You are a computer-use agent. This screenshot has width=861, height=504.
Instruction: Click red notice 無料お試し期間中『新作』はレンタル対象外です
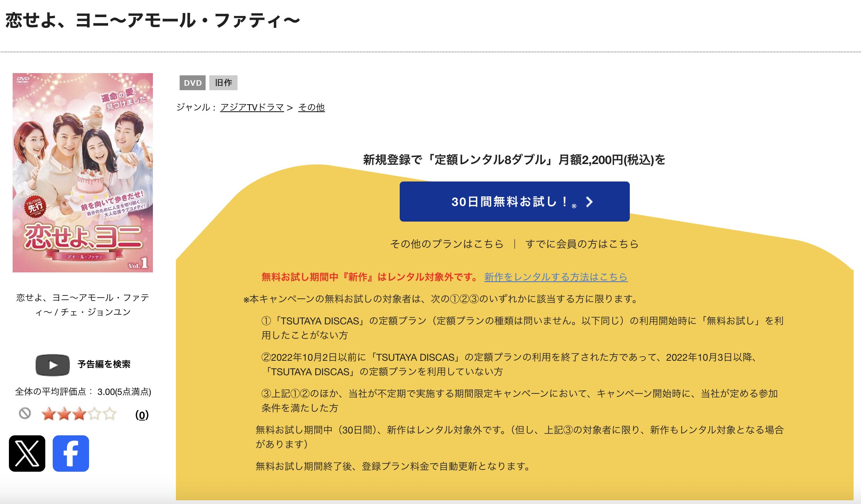(370, 277)
